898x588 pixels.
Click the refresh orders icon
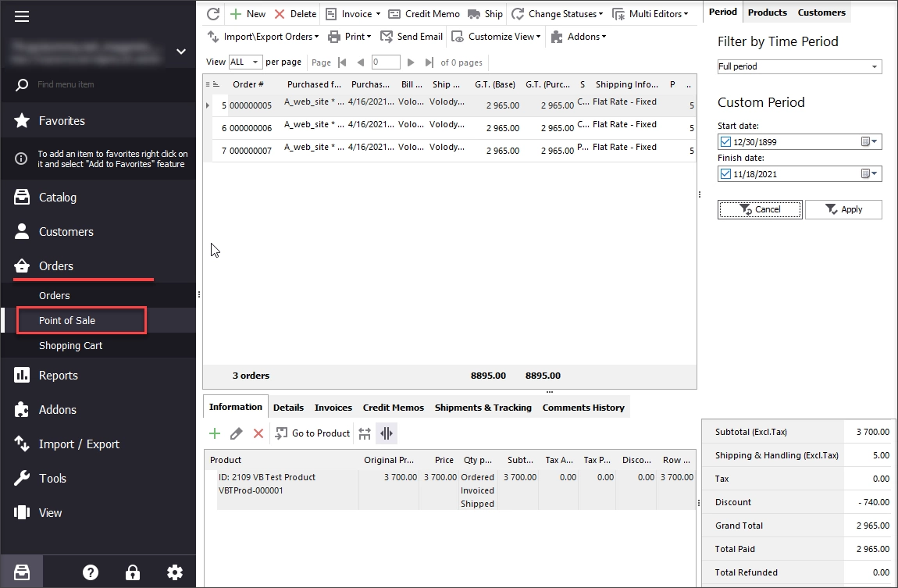coord(213,14)
